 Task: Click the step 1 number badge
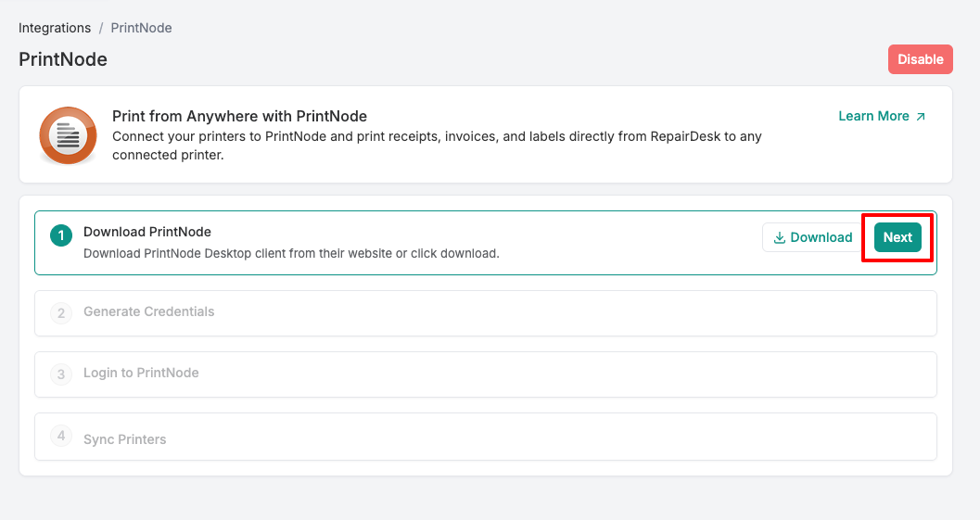61,236
